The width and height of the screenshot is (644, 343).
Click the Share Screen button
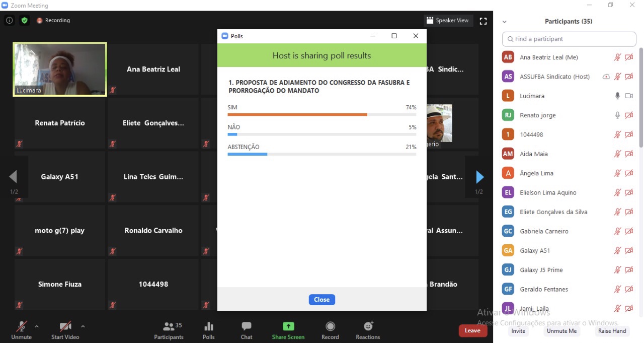[x=288, y=330]
